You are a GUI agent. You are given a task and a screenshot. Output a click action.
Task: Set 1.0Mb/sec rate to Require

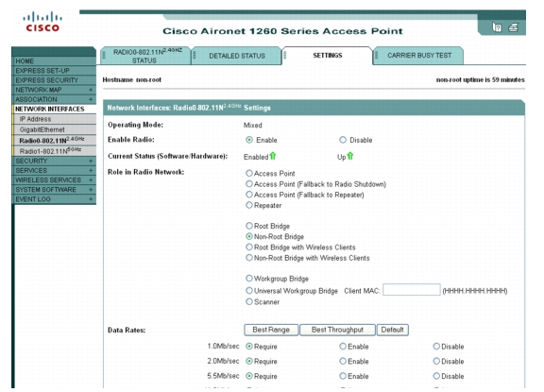point(249,346)
